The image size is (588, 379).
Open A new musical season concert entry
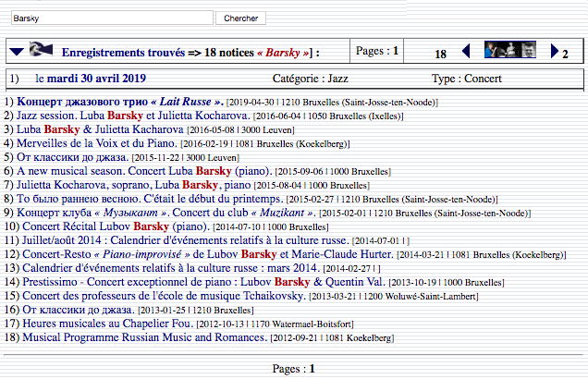pyautogui.click(x=144, y=171)
